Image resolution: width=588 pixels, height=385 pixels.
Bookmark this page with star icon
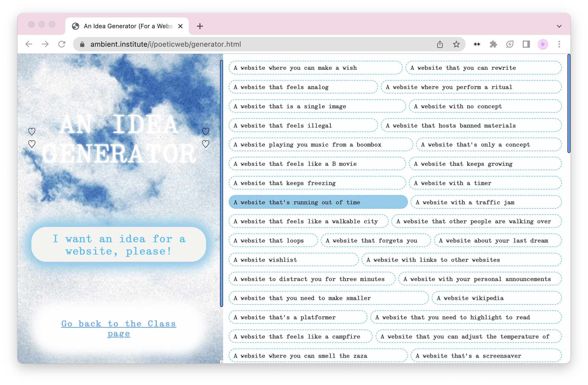(x=456, y=44)
